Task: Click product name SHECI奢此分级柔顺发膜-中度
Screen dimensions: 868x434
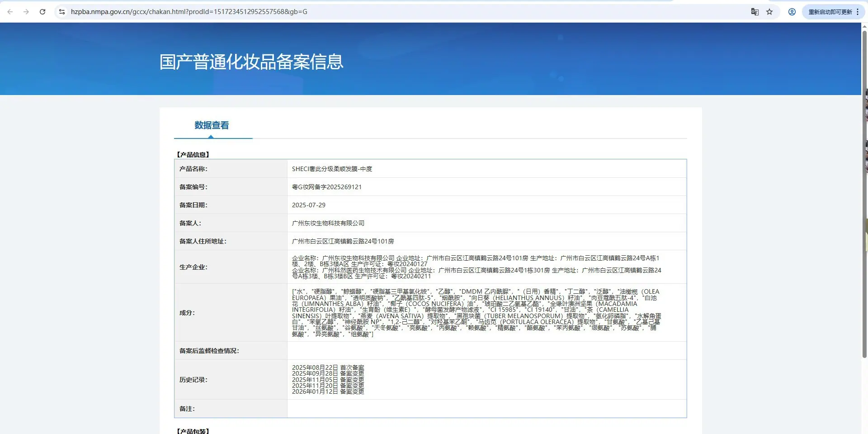Action: [x=332, y=169]
